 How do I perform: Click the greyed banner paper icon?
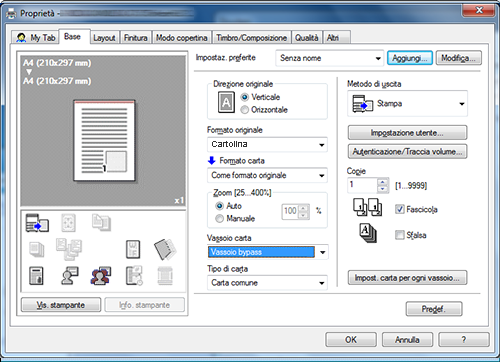click(165, 276)
